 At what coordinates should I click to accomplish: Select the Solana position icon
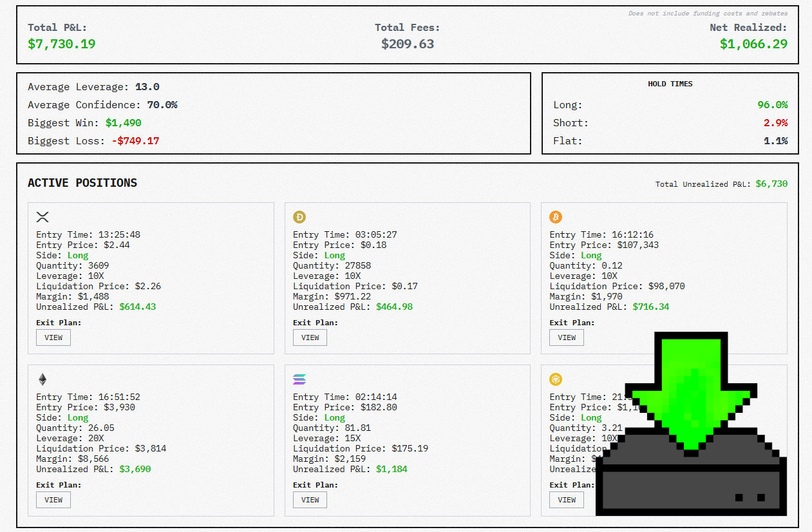[x=299, y=379]
